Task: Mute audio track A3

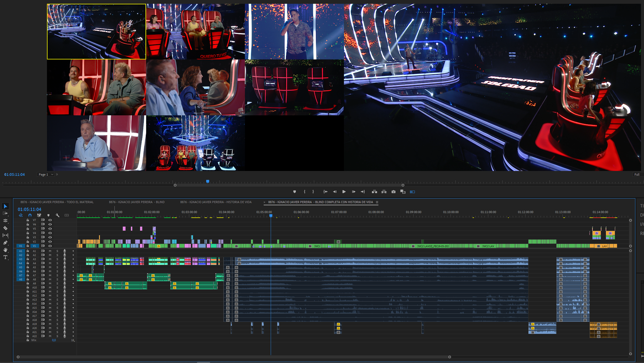Action: tap(50, 259)
